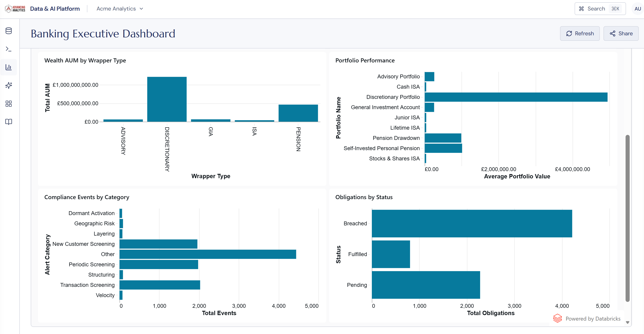Click the Wealth AUM by Wrapper Type title
The image size is (644, 334).
[x=85, y=60]
